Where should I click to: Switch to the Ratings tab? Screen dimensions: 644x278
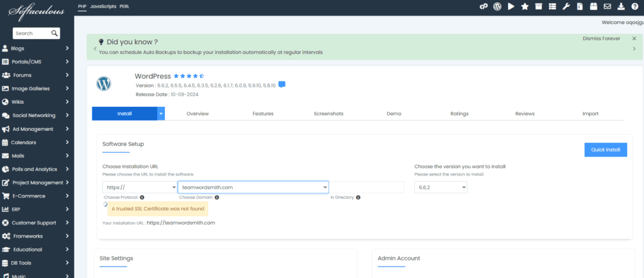click(x=459, y=114)
